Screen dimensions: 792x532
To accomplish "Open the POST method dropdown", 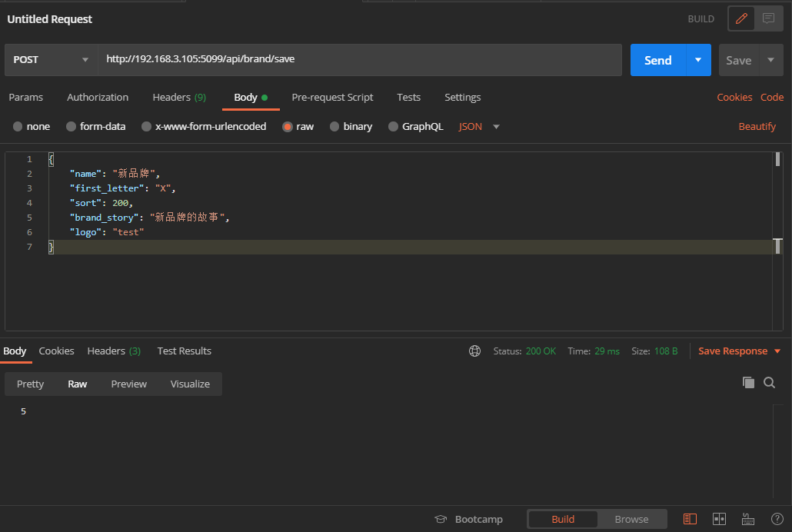I will 51,60.
